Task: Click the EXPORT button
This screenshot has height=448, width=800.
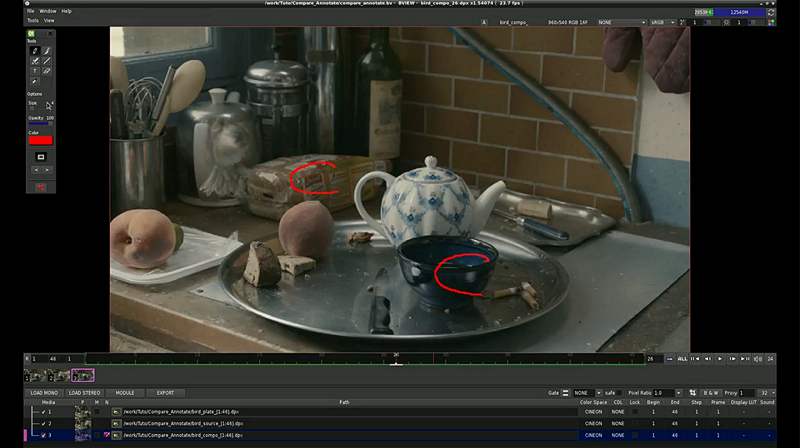Action: click(165, 393)
